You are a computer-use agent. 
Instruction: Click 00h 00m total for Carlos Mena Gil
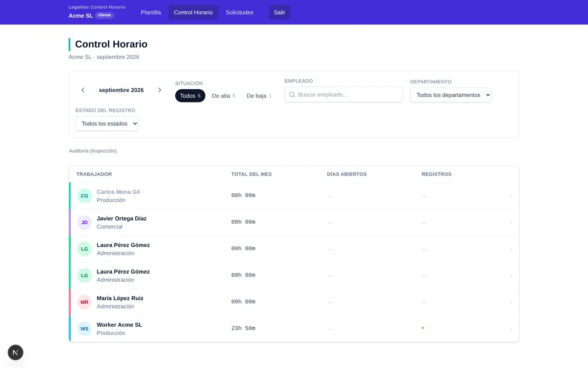tap(243, 195)
